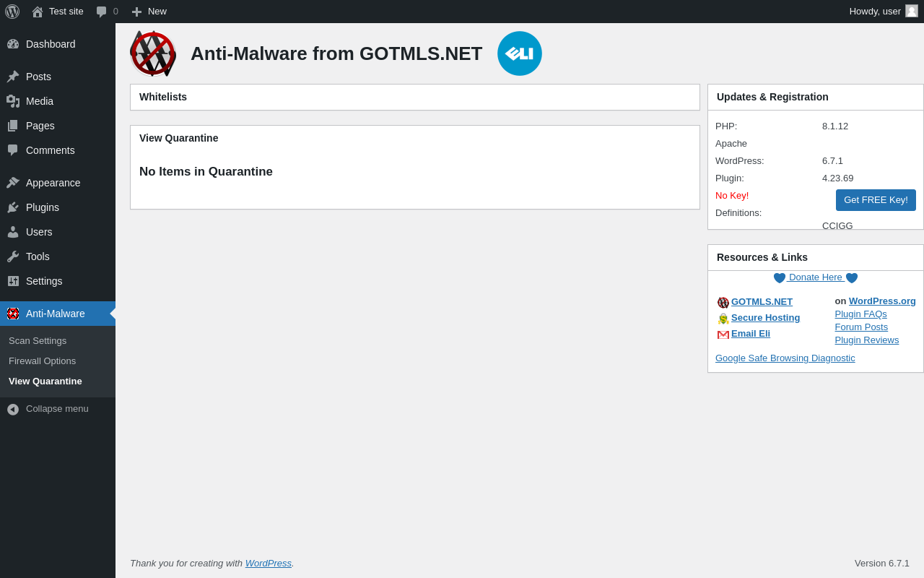Screen dimensions: 924x578
Task: Open Google Safe Browsing Diagnostic link
Action: click(x=785, y=358)
